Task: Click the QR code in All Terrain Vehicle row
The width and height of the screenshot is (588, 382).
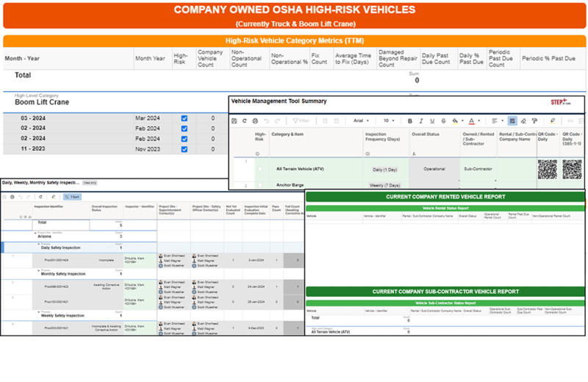Action: pos(548,169)
